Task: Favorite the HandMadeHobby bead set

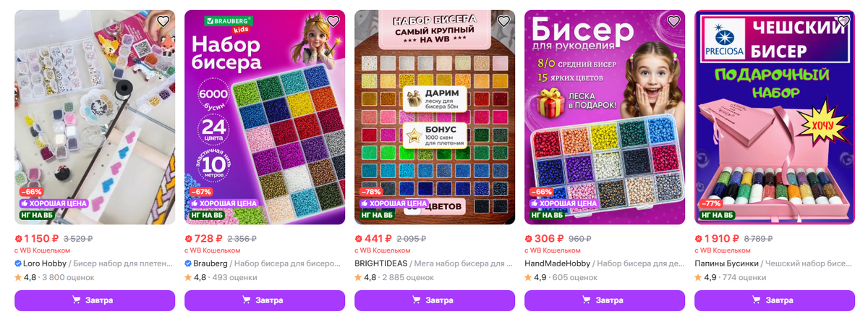Action: 673,21
